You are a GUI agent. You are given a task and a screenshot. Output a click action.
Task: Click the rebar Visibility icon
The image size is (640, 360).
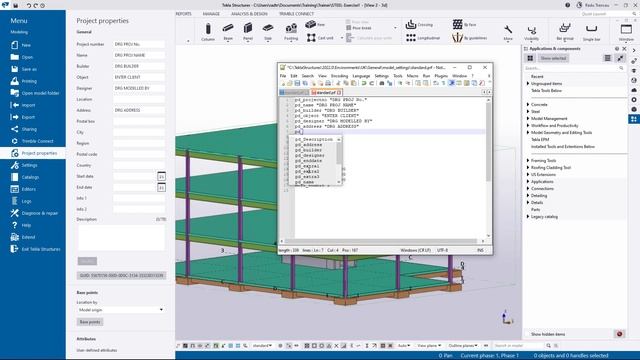[x=531, y=32]
